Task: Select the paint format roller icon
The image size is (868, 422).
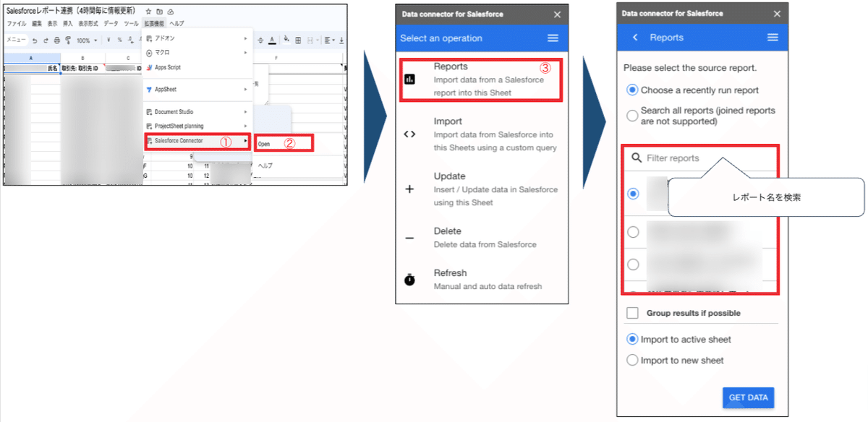Action: pos(67,40)
